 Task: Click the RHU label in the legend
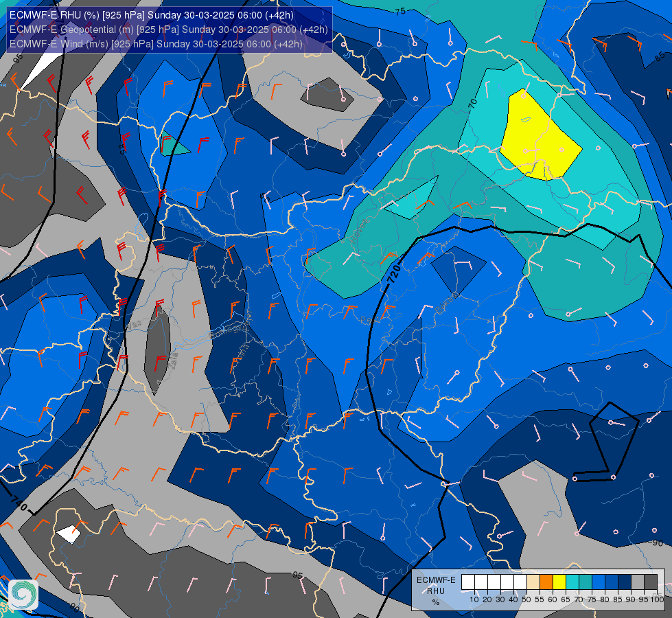[436, 591]
